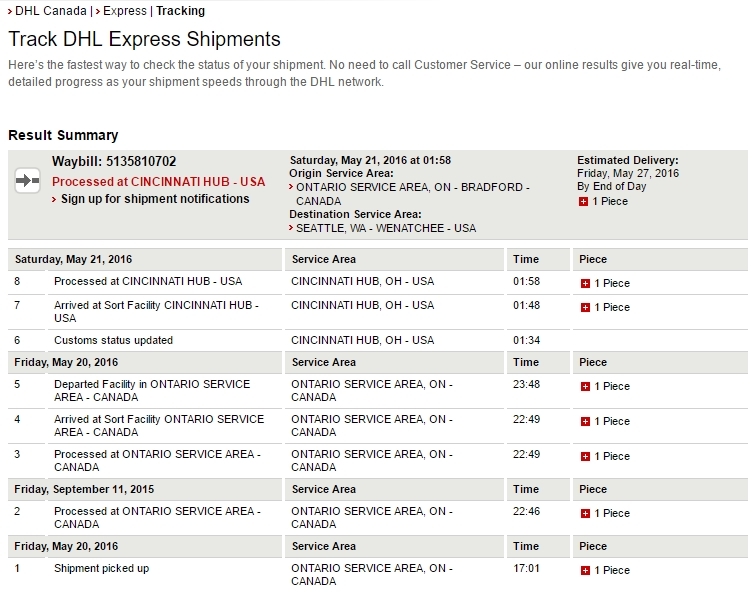Expand the piece icon for Processed at Cincinnati Hub row
Screen dimensions: 755x597
(x=586, y=283)
